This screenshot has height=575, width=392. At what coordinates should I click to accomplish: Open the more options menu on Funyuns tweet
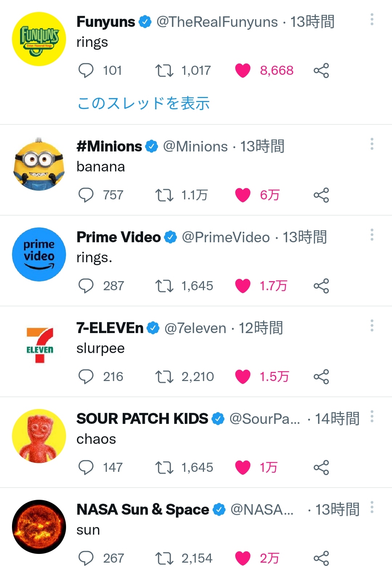tap(372, 20)
